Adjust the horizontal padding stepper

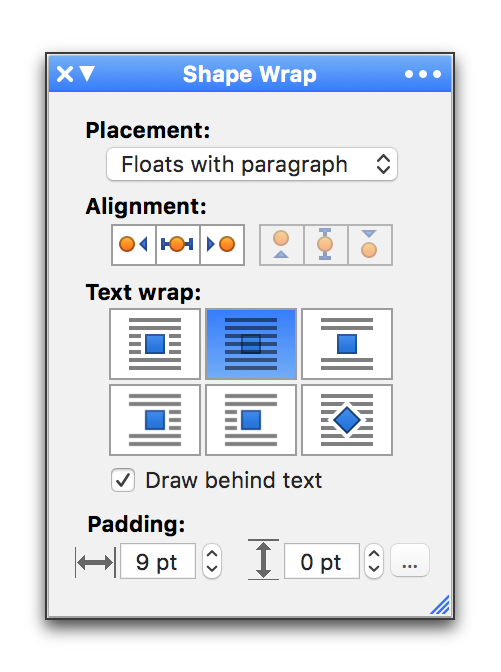coord(212,561)
